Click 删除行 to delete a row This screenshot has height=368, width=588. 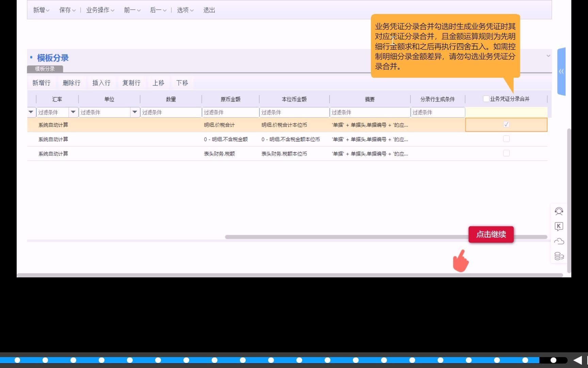71,83
